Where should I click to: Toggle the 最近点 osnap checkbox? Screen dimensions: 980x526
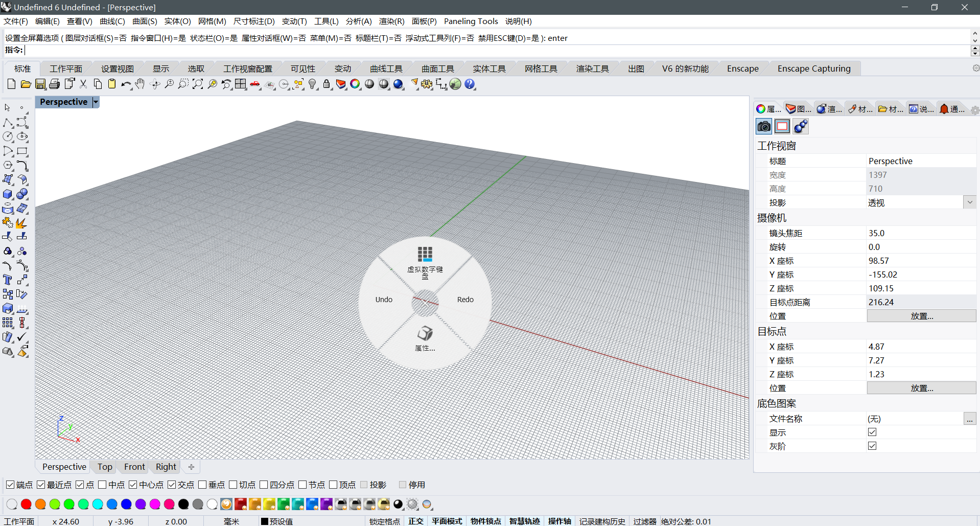pyautogui.click(x=41, y=485)
